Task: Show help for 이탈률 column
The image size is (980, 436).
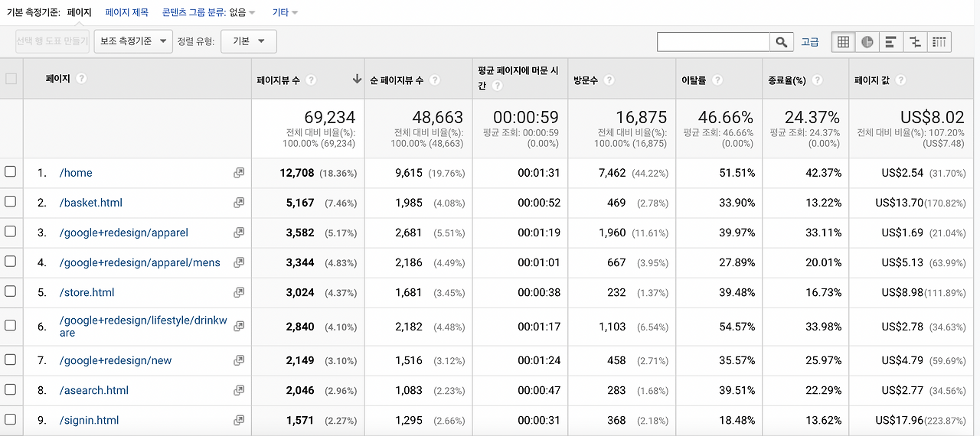Action: tap(717, 80)
